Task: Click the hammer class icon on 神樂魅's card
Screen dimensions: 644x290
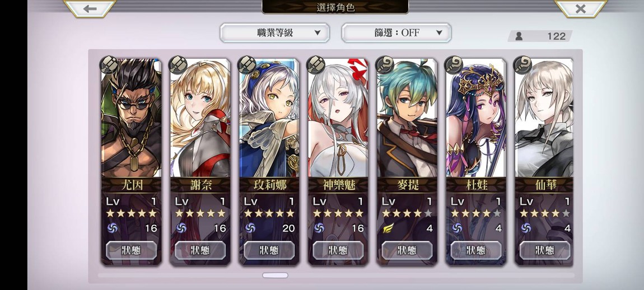Action: click(316, 64)
